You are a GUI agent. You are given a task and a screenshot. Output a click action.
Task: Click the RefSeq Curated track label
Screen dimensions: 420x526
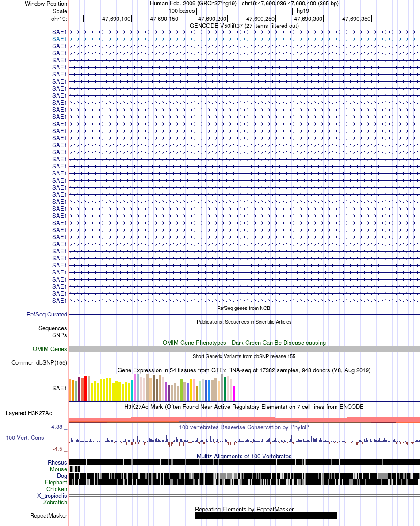pos(47,314)
